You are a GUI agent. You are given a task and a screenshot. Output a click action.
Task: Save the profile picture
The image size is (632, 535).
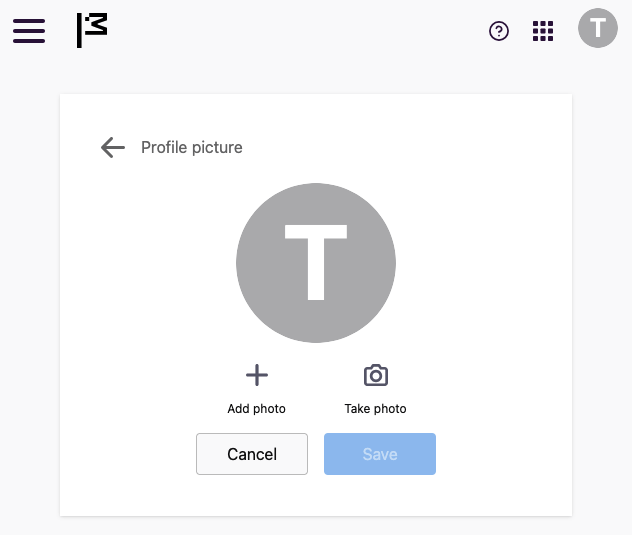(x=380, y=454)
